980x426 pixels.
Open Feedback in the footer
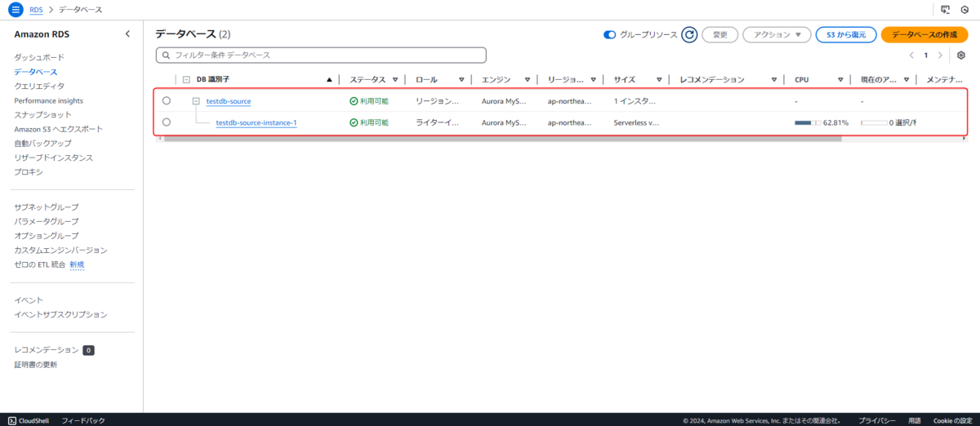coord(83,420)
